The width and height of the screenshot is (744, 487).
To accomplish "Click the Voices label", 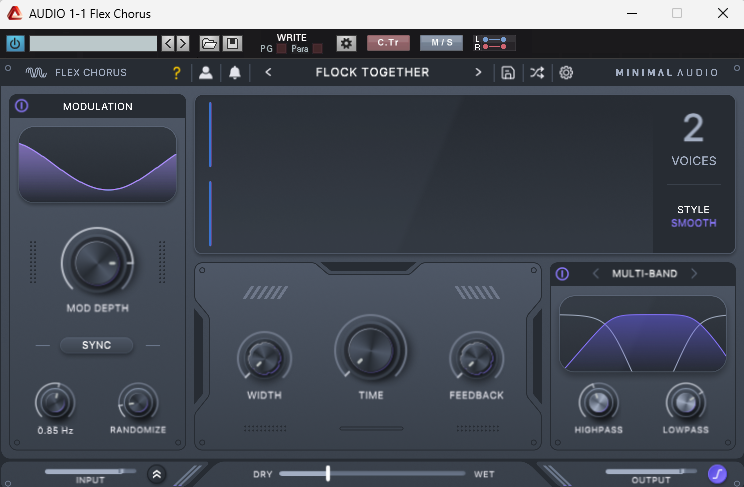I will coord(693,160).
